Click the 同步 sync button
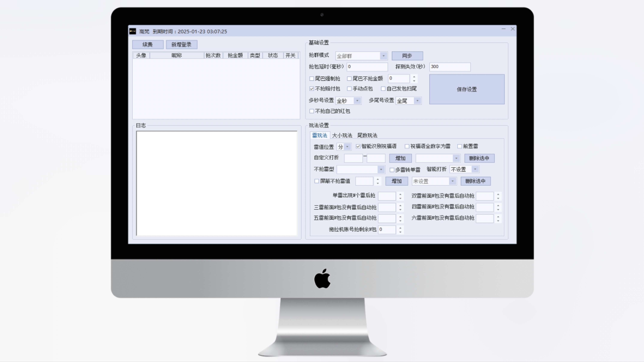Screen dimensions: 644x362 coord(407,56)
